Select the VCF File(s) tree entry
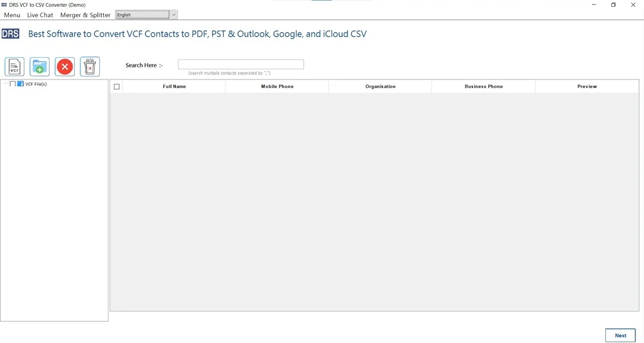Image resolution: width=644 pixels, height=343 pixels. click(36, 83)
